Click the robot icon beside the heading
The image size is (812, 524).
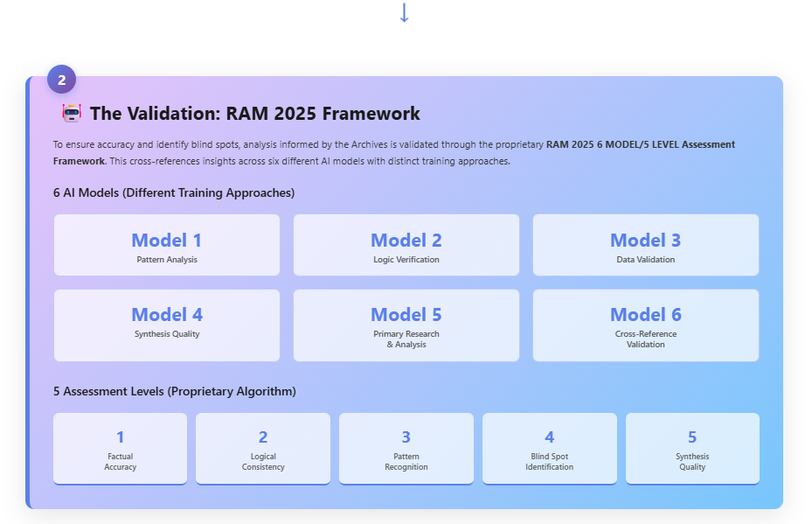pyautogui.click(x=71, y=113)
